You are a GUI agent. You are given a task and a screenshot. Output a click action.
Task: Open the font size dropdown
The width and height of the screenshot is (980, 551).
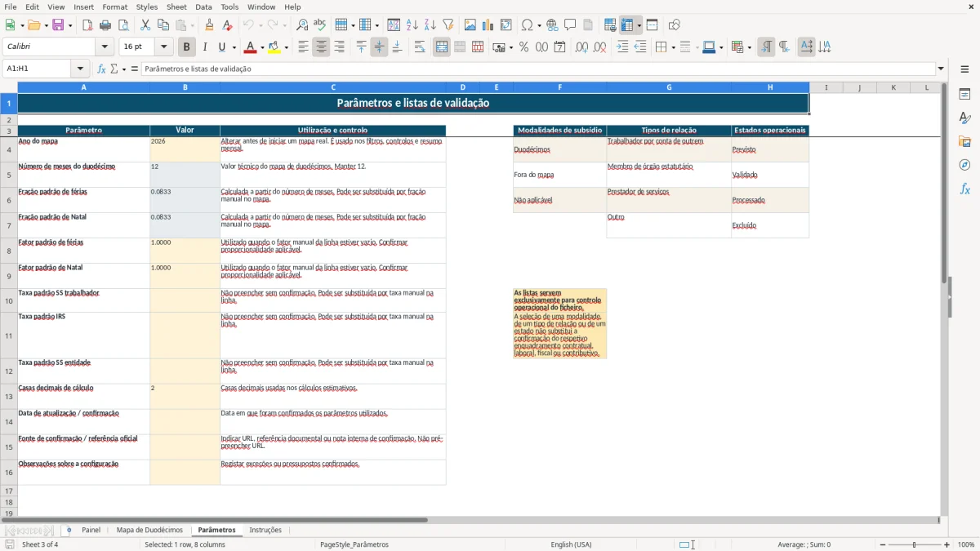[164, 47]
